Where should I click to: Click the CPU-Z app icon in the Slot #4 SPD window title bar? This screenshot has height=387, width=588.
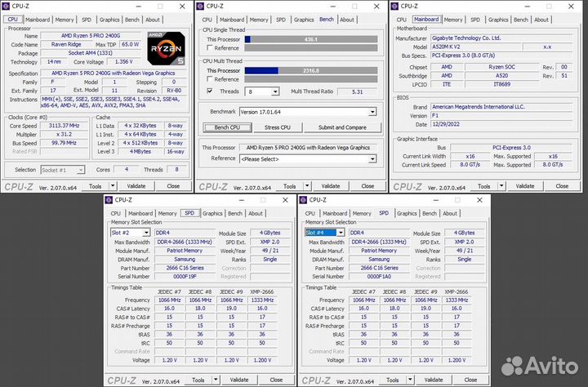click(303, 200)
